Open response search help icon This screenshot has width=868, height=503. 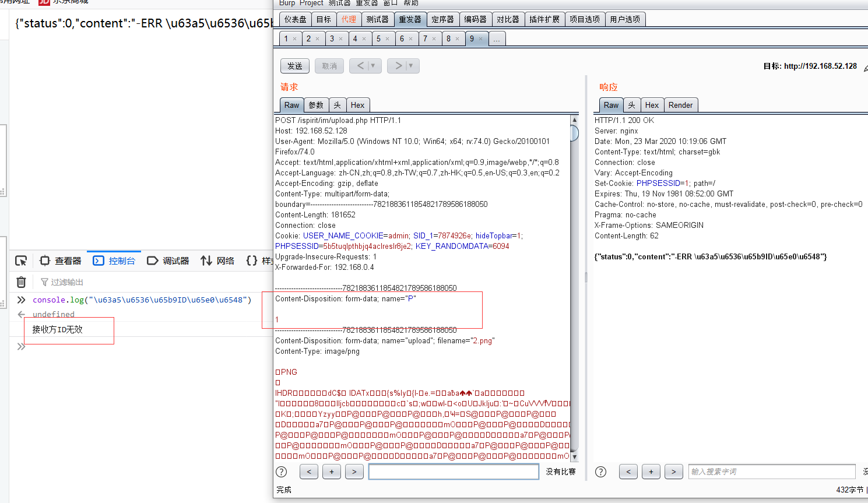[600, 472]
